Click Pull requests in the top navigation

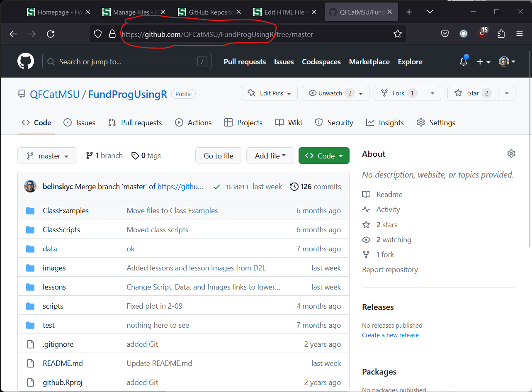(x=245, y=62)
